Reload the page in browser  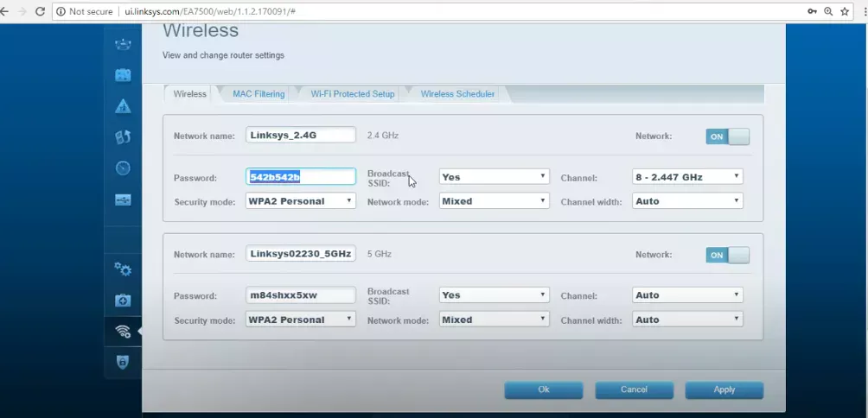click(x=40, y=11)
